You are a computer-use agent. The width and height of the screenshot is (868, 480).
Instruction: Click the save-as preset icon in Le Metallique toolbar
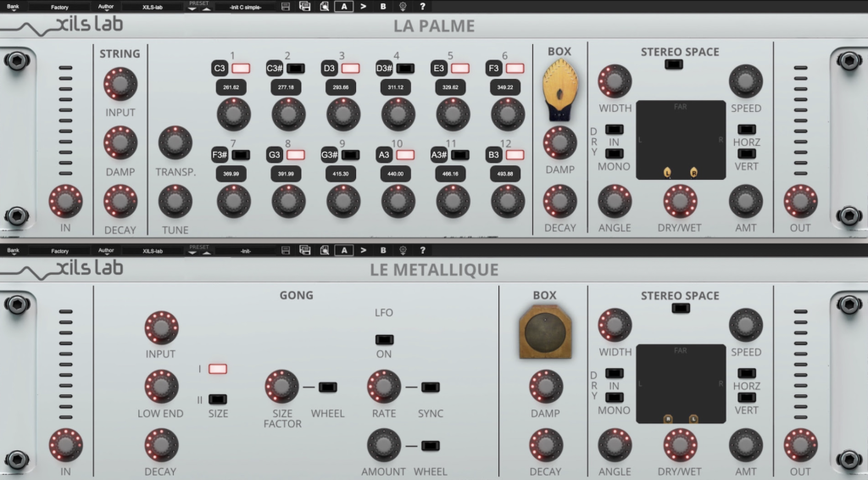[x=304, y=251]
